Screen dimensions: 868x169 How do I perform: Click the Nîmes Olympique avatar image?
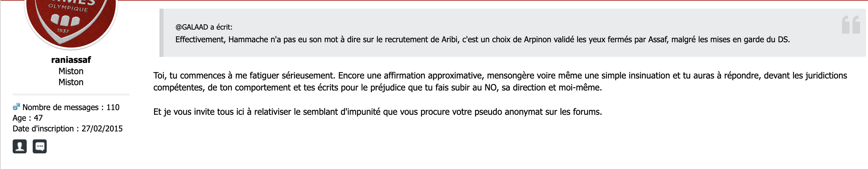pos(71,20)
